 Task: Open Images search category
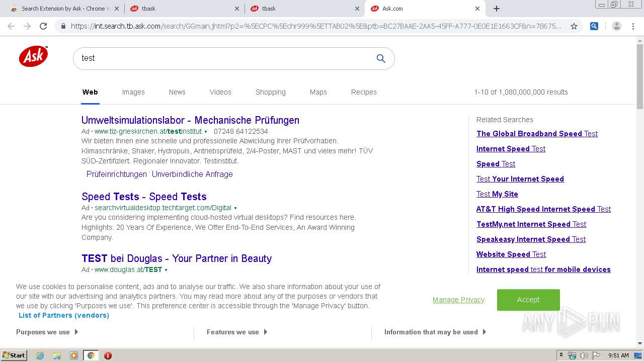[133, 92]
